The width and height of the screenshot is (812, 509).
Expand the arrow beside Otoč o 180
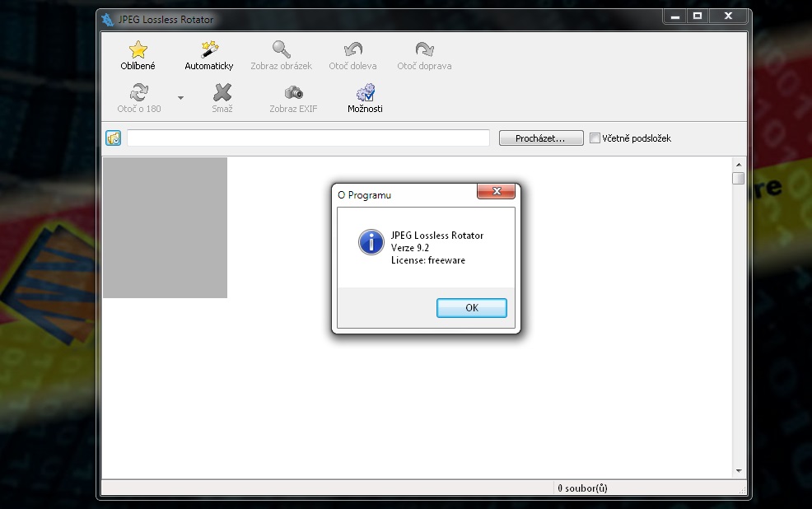[180, 97]
